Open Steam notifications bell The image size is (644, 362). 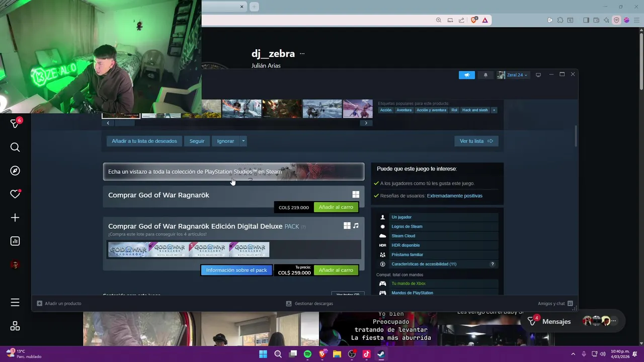tap(486, 75)
